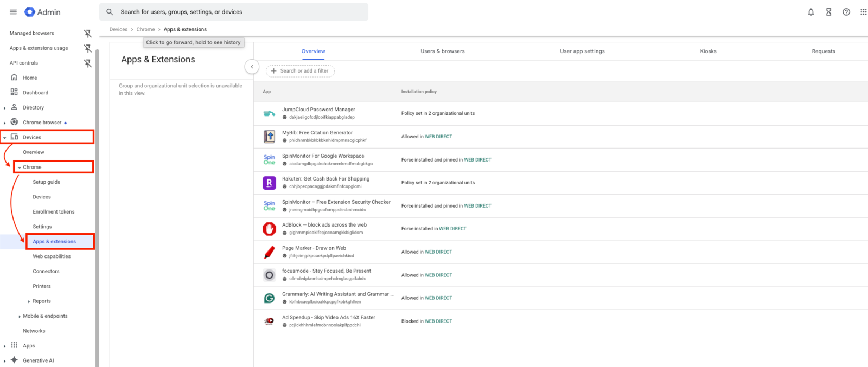868x367 pixels.
Task: Go to Devices breadcrumb link
Action: pos(118,29)
